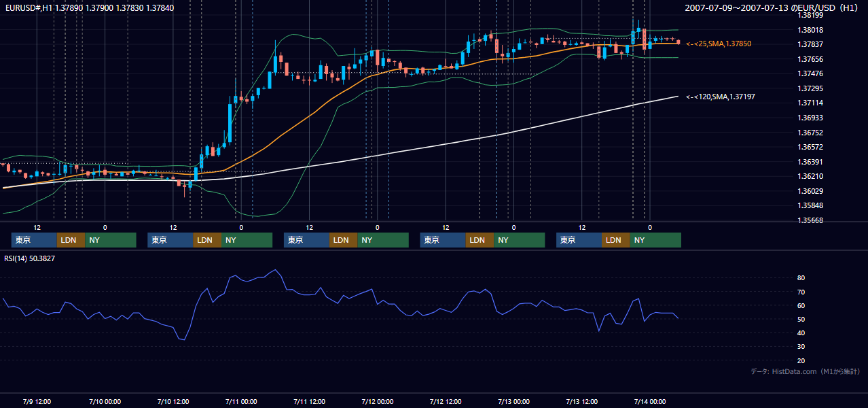Screen dimensions: 868x408
Task: Click the RSI scale value 50
Action: [x=801, y=319]
